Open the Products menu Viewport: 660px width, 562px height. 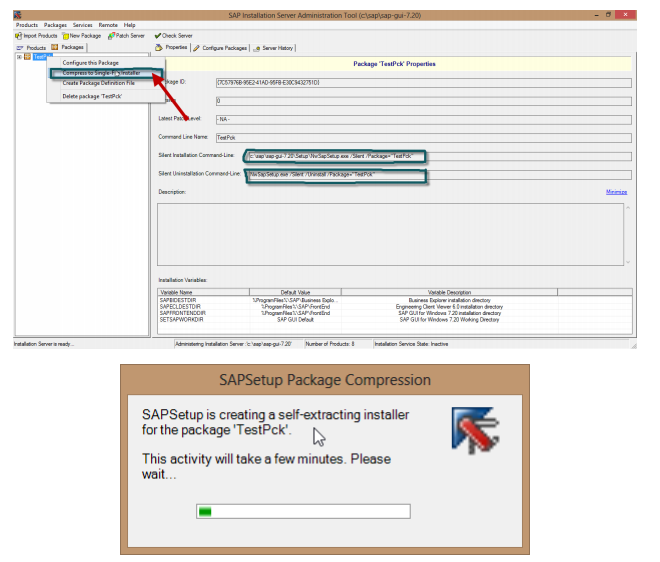(27, 25)
